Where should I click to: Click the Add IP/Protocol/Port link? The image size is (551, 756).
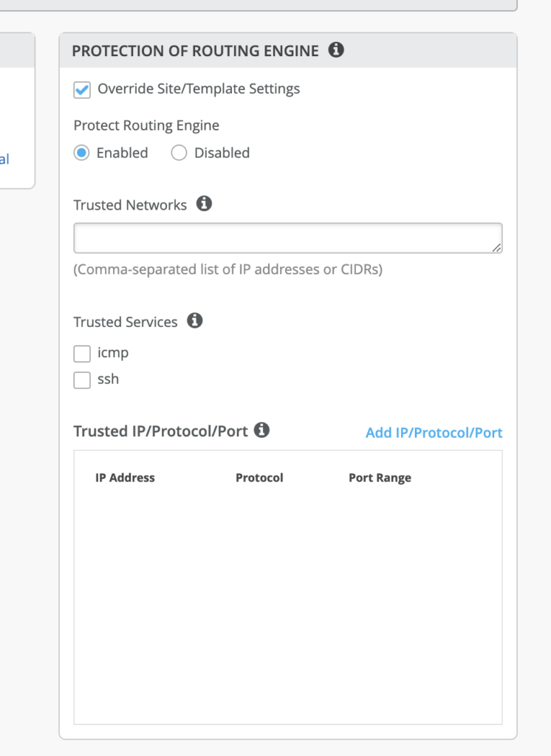pyautogui.click(x=434, y=433)
